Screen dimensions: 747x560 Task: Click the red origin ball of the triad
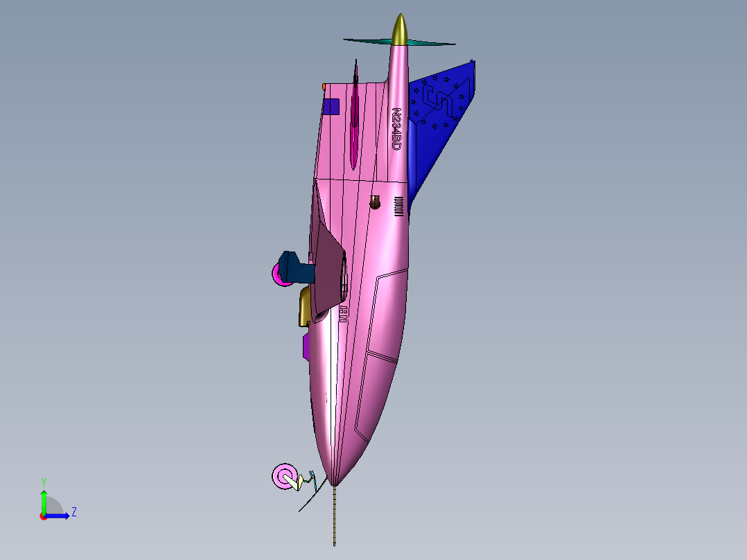[x=43, y=516]
